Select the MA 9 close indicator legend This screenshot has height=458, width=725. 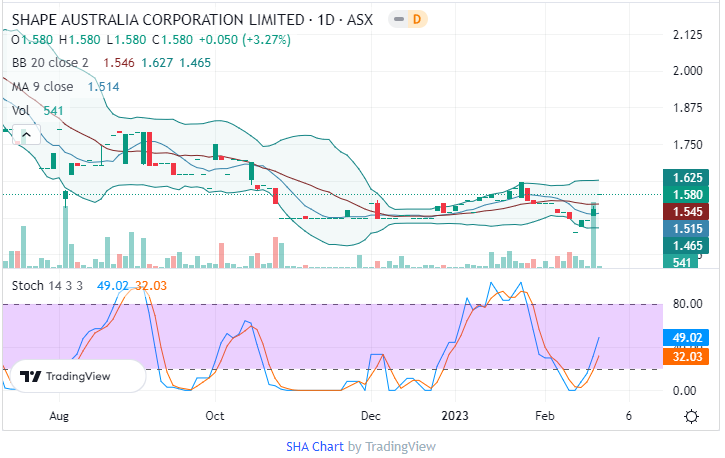[x=46, y=86]
